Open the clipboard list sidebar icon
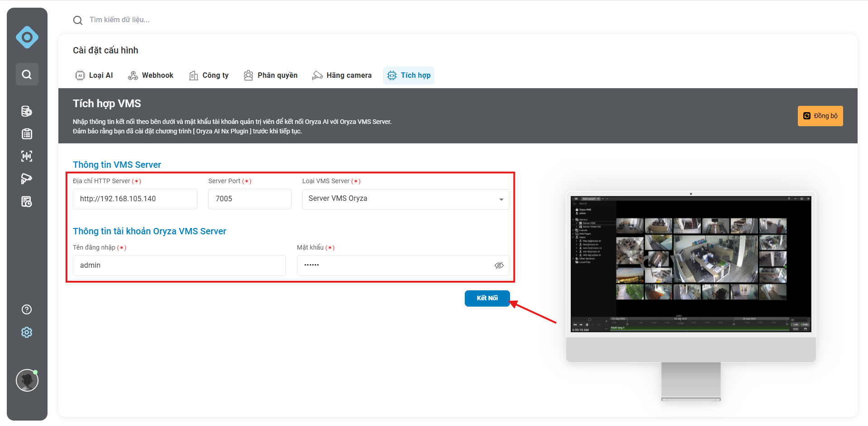 27,134
